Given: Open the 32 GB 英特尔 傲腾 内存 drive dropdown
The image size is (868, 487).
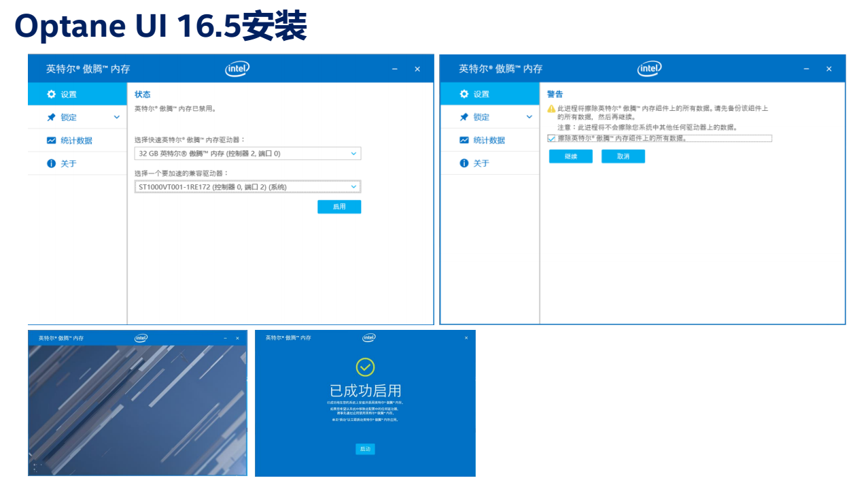Looking at the screenshot, I should 247,154.
